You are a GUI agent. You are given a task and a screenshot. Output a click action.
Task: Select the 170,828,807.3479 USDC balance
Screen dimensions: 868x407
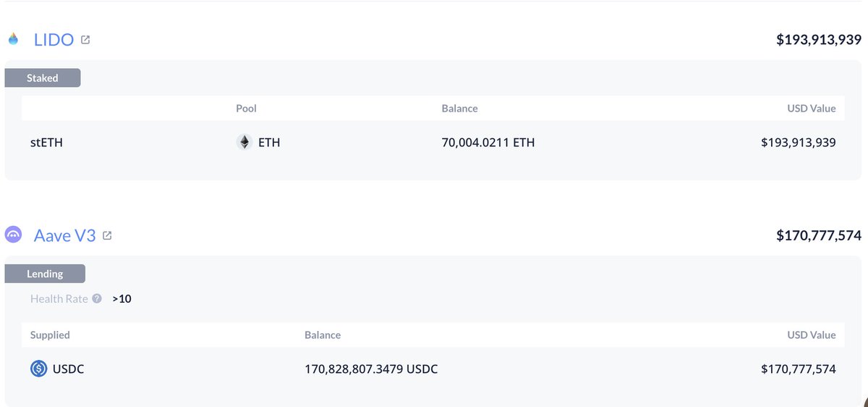(x=371, y=369)
